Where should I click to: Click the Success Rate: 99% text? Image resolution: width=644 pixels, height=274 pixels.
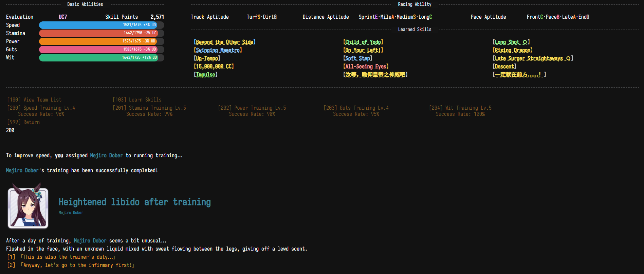click(149, 114)
